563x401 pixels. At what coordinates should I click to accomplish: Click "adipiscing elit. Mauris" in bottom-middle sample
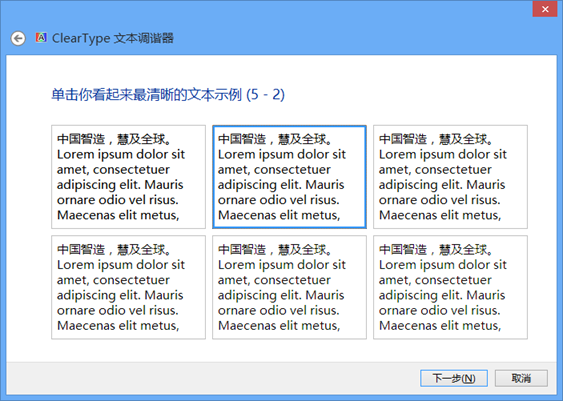click(x=281, y=295)
